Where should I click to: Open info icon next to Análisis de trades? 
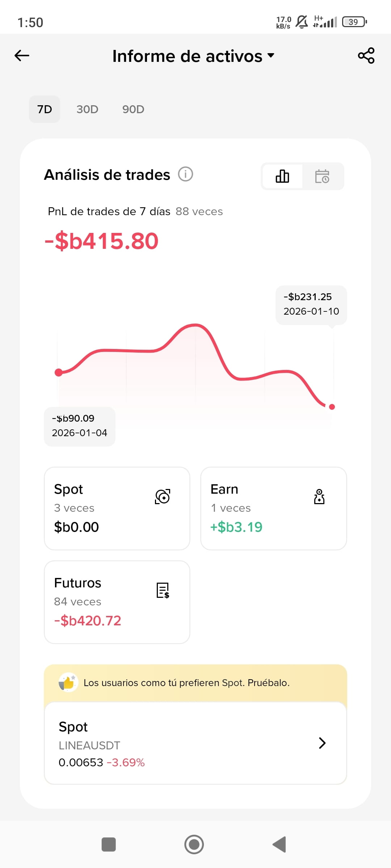pos(185,174)
